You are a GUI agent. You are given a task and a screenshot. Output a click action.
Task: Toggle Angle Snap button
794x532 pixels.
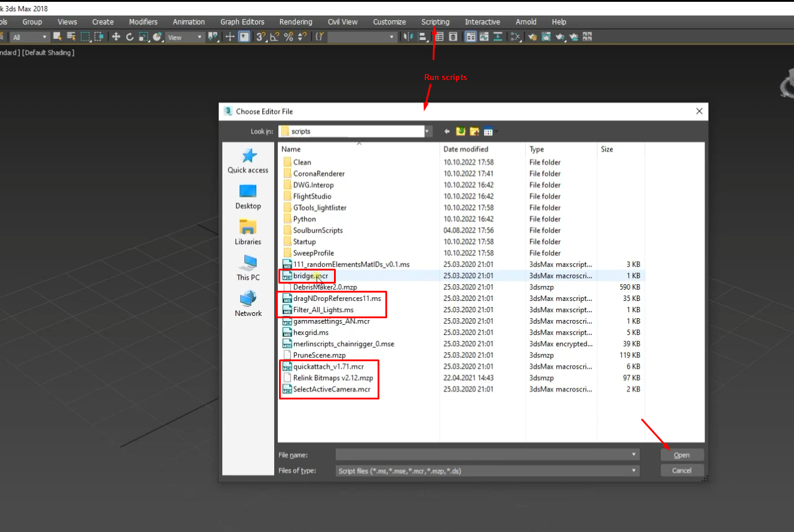(275, 37)
